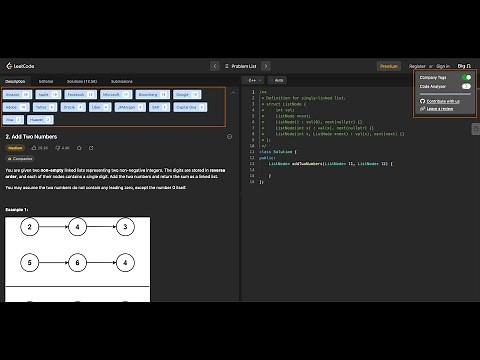This screenshot has width=480, height=360.
Task: Go to previous problem arrow
Action: (215, 66)
